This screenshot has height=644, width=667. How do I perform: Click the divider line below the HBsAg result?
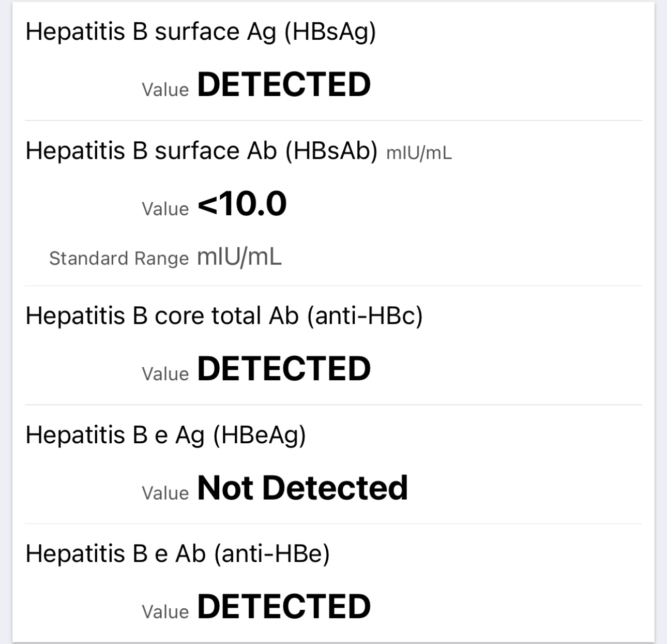tap(333, 121)
